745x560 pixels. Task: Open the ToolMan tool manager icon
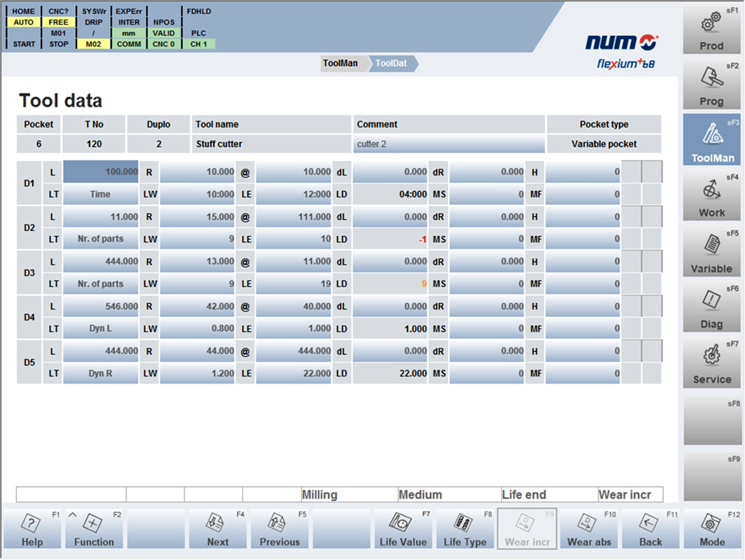[711, 139]
